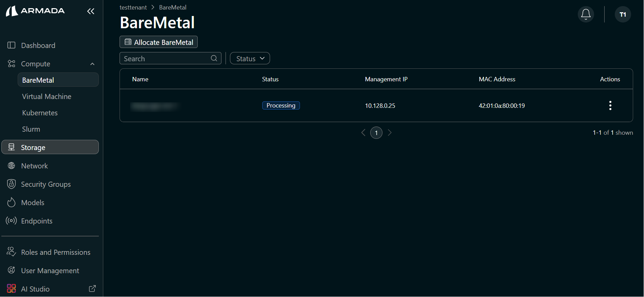Open Security Groups section
The width and height of the screenshot is (644, 297).
click(50, 184)
